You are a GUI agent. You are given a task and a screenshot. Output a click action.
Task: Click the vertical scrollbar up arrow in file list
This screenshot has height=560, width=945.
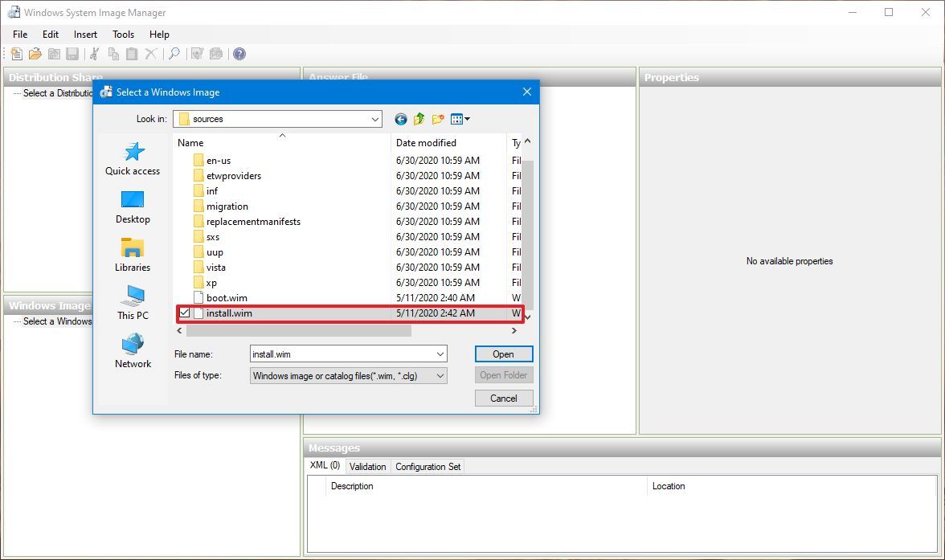(527, 141)
